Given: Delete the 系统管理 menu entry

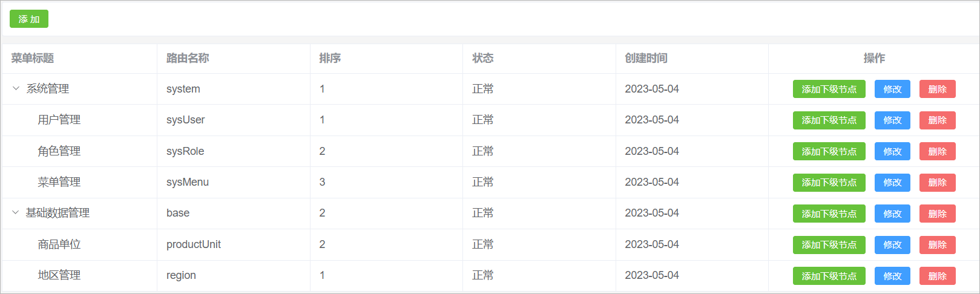Looking at the screenshot, I should point(937,89).
